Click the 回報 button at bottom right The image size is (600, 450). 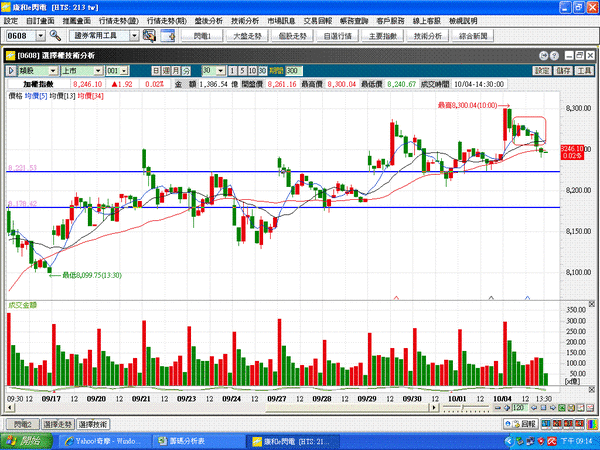(x=521, y=424)
